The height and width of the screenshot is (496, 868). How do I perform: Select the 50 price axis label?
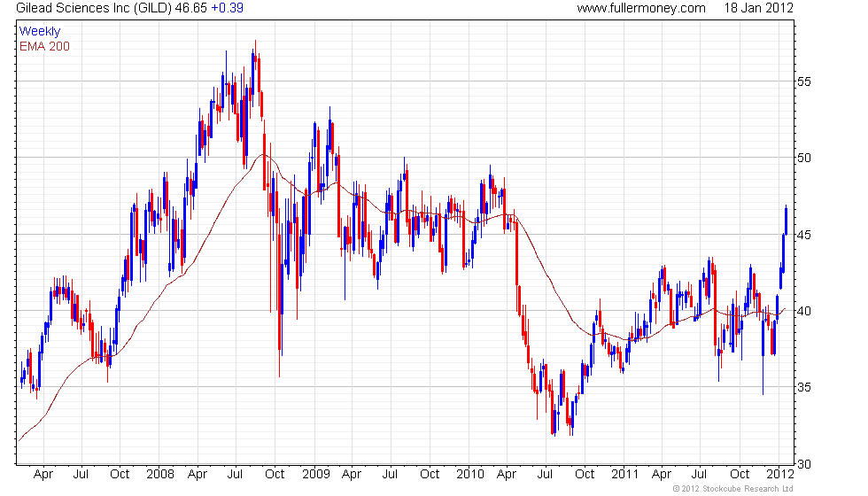804,159
